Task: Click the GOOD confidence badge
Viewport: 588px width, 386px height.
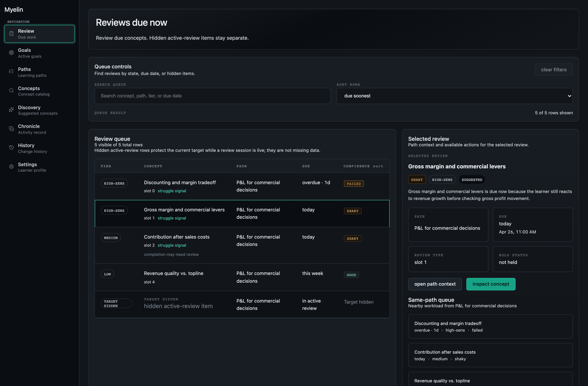Action: tap(351, 275)
